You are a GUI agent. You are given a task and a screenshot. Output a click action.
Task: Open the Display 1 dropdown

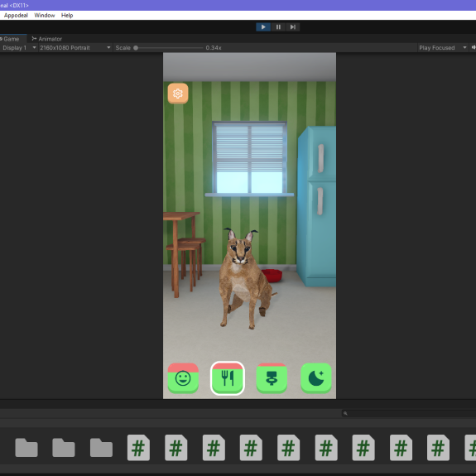(19, 48)
